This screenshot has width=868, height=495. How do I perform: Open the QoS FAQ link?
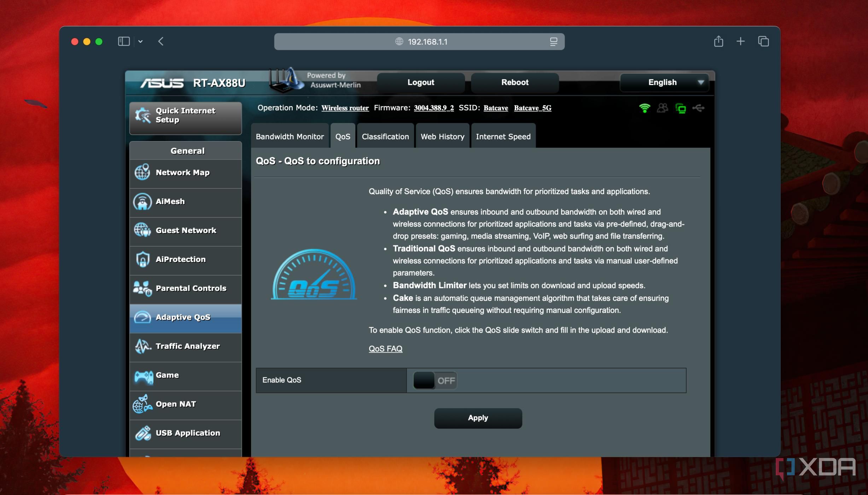(x=385, y=349)
